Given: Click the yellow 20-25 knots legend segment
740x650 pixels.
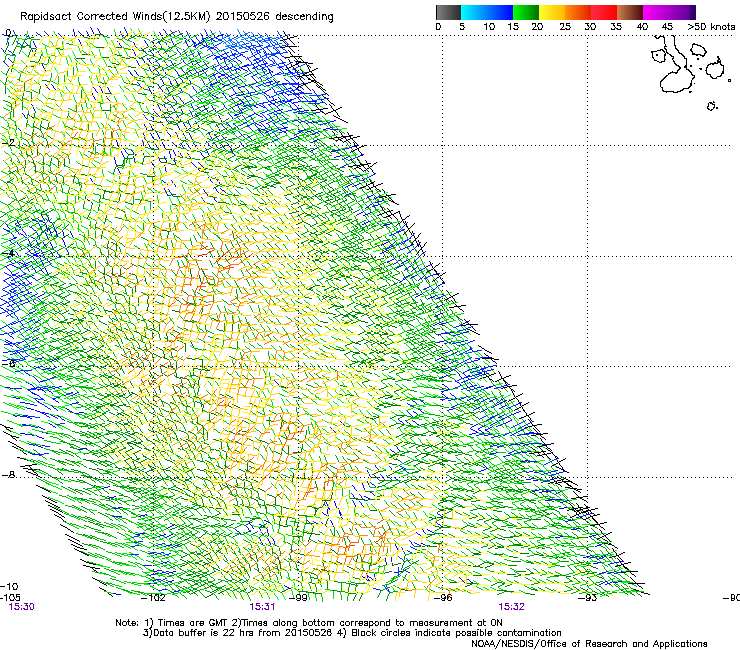Looking at the screenshot, I should (552, 12).
